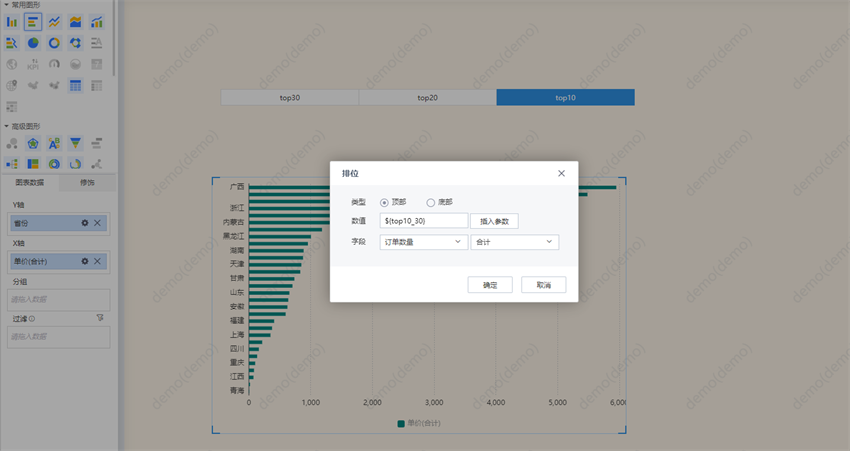Pick the donut chart icon
Viewport: 850px width, 451px height.
tap(54, 43)
